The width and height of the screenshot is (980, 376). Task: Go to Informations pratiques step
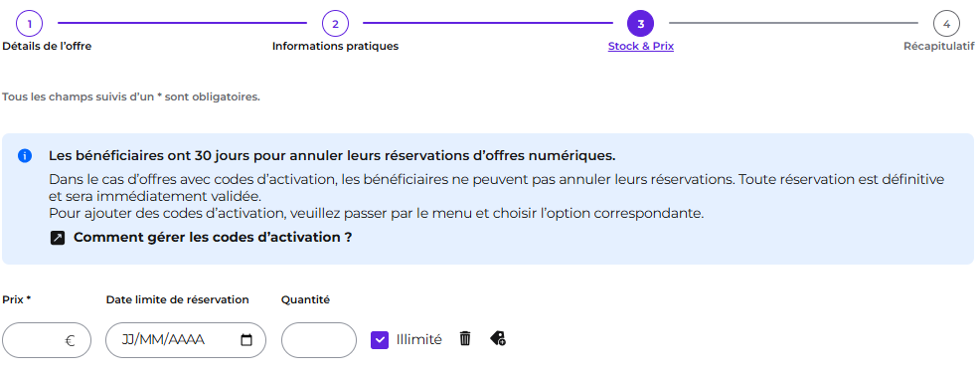click(x=335, y=47)
